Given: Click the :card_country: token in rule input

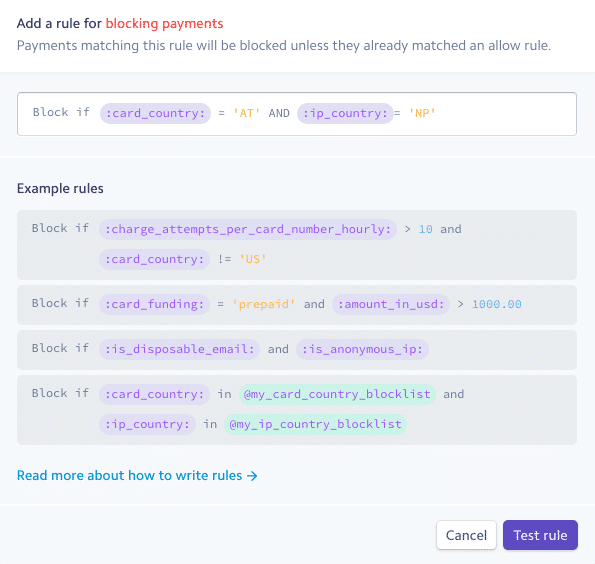Looking at the screenshot, I should (x=155, y=113).
